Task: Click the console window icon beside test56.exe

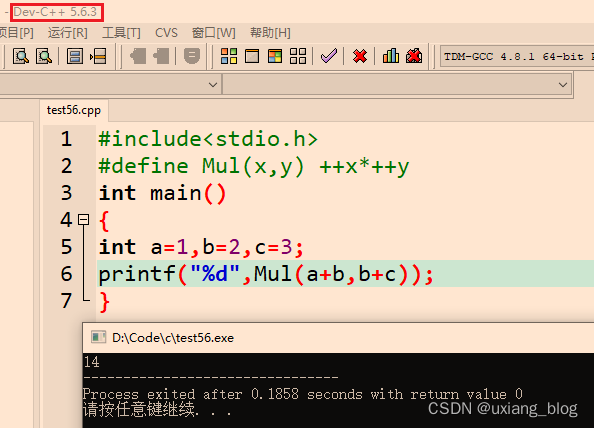Action: [x=98, y=337]
